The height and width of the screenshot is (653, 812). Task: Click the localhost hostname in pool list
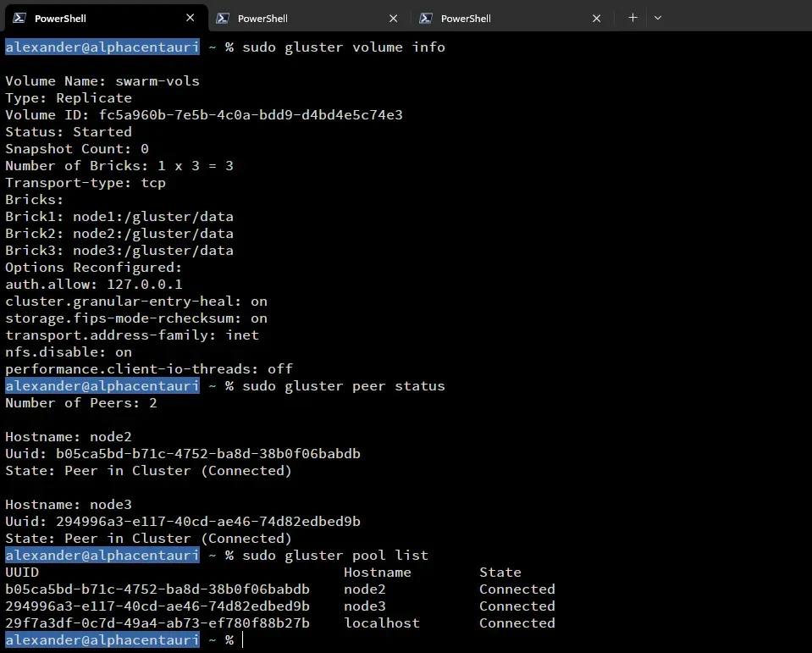pyautogui.click(x=381, y=623)
